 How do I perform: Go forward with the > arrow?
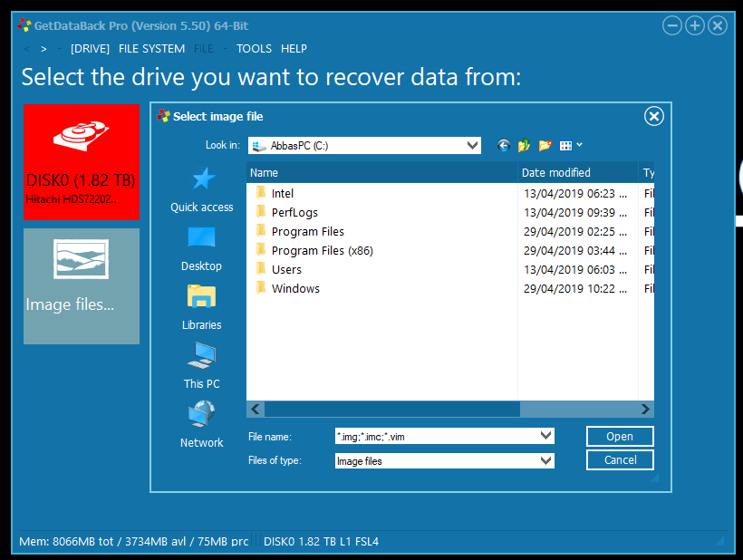click(x=43, y=49)
